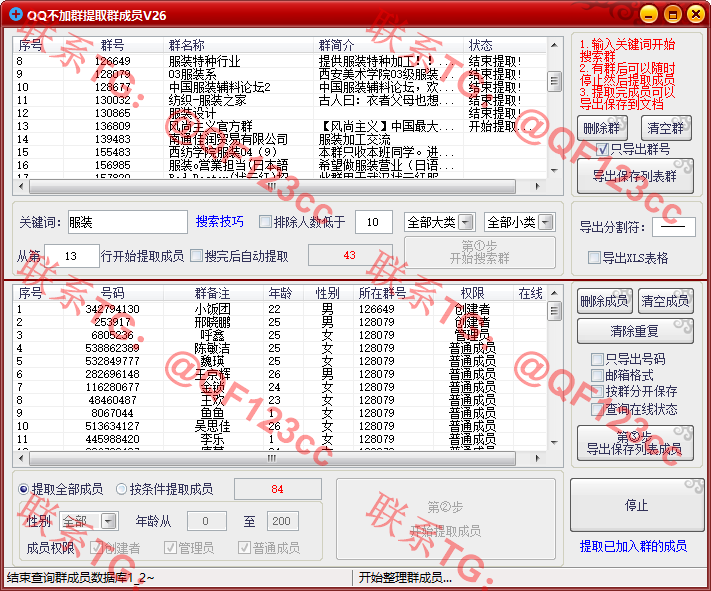Grab group list vertical scrollbar thumb
711x591 pixels.
[x=554, y=82]
